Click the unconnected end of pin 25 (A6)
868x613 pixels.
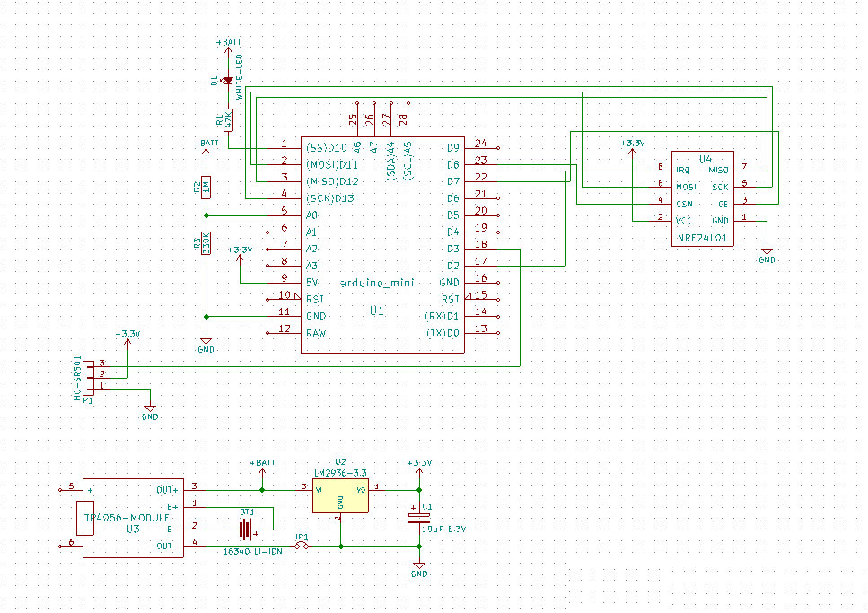pos(357,103)
